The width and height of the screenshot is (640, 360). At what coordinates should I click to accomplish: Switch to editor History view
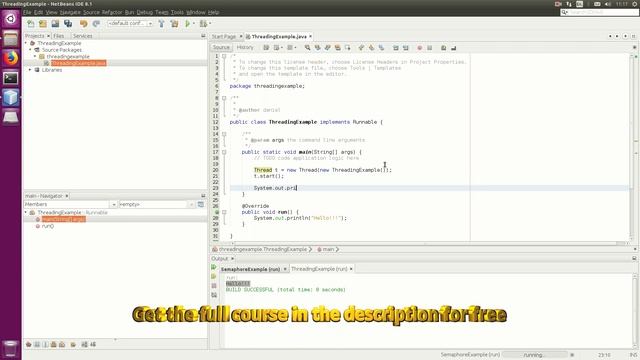(x=245, y=47)
